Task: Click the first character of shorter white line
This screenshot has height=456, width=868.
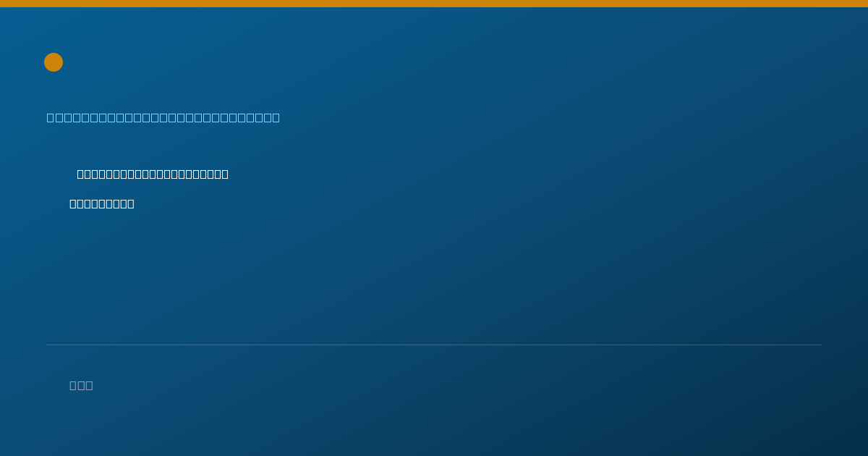Action: 73,203
